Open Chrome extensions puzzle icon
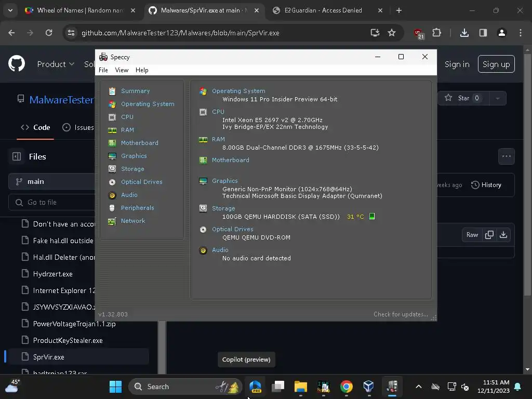The width and height of the screenshot is (532, 399). [x=436, y=33]
